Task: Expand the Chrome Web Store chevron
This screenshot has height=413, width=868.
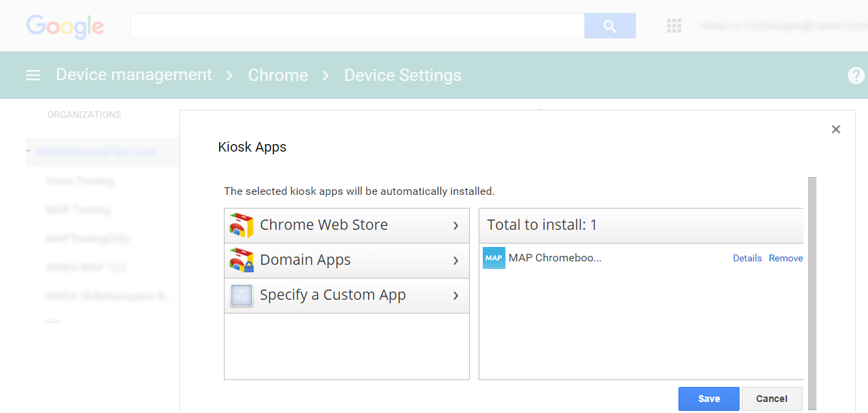Action: coord(456,226)
